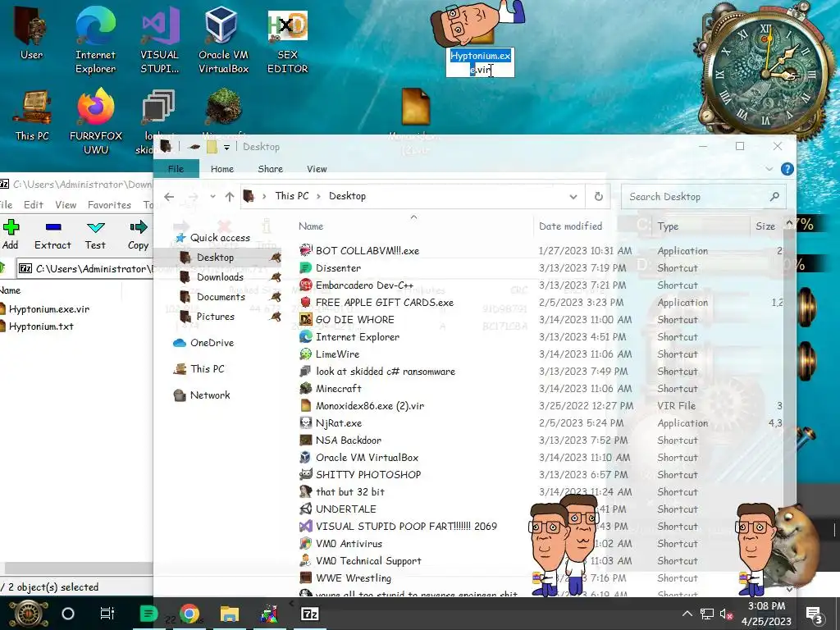Open Task View on the taskbar

[107, 614]
